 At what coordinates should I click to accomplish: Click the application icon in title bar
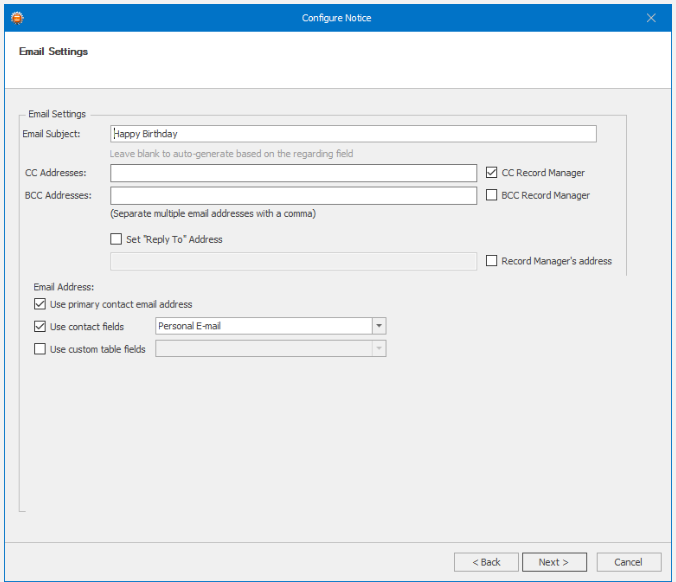pos(17,18)
